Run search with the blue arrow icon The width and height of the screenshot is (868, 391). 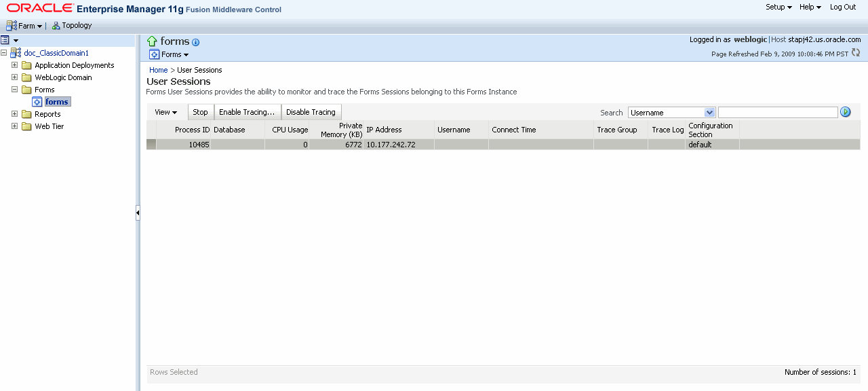845,111
